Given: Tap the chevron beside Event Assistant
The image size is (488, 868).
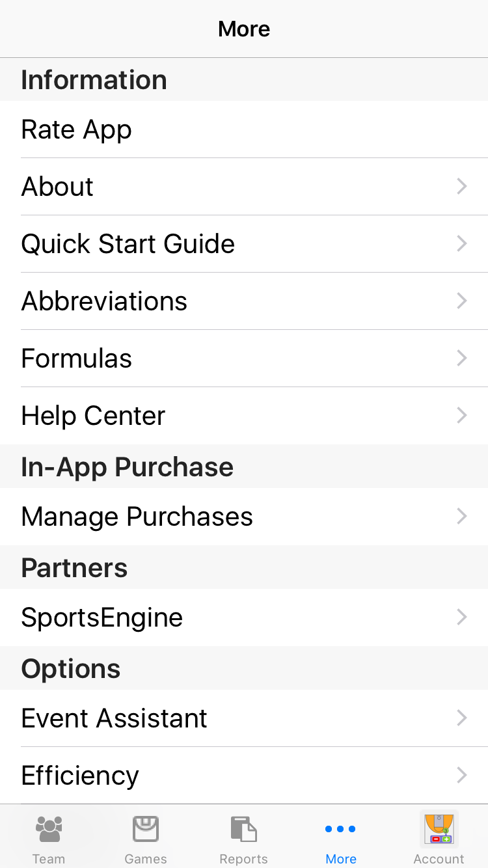Looking at the screenshot, I should [462, 718].
